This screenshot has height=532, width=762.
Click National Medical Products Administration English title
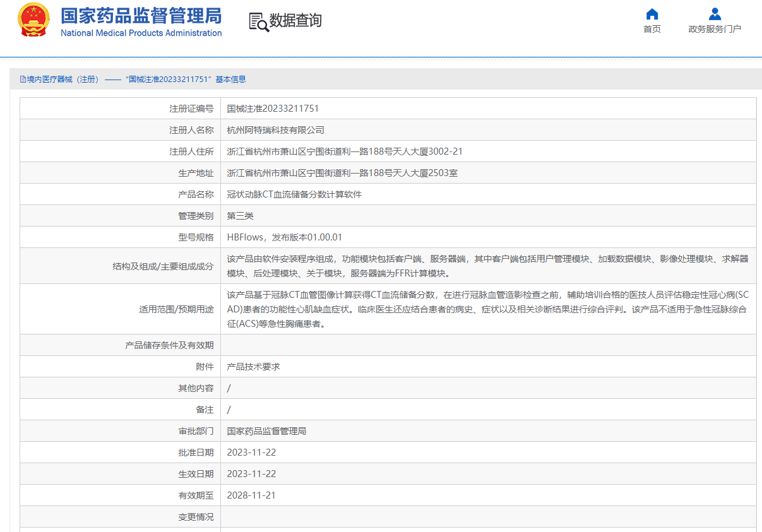point(141,33)
